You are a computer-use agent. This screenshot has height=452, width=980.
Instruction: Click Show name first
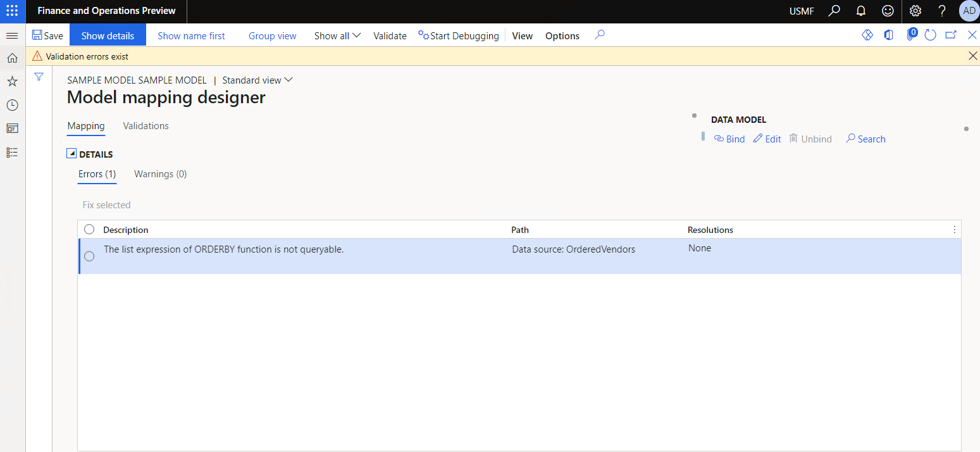click(191, 35)
